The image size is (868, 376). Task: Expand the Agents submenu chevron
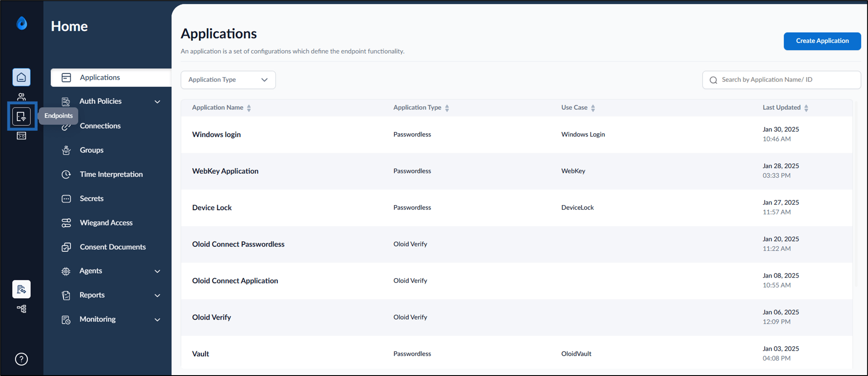coord(157,271)
